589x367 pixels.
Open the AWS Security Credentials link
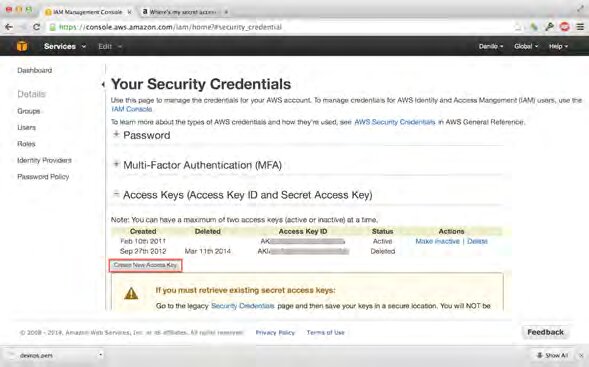click(394, 122)
